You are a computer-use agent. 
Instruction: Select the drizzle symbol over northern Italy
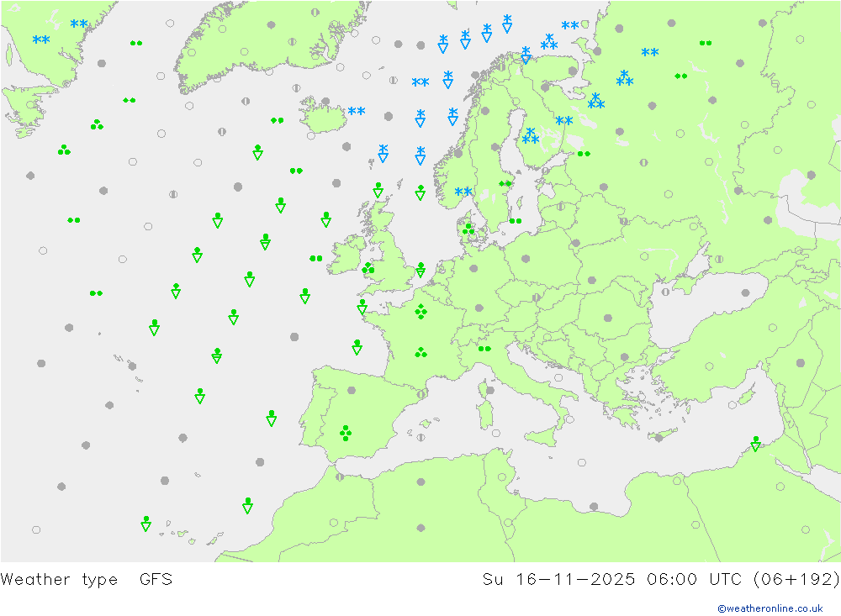[484, 349]
